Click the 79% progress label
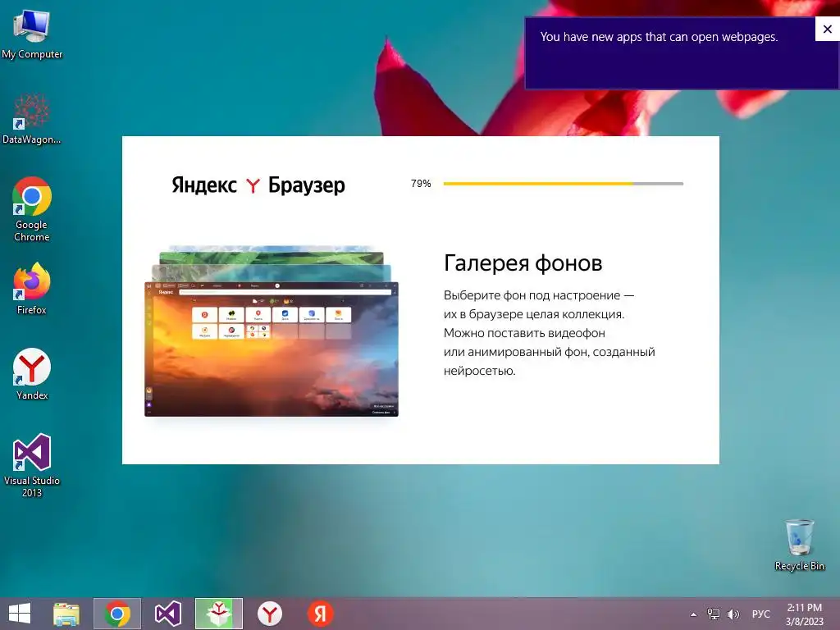The height and width of the screenshot is (630, 840). pyautogui.click(x=421, y=184)
